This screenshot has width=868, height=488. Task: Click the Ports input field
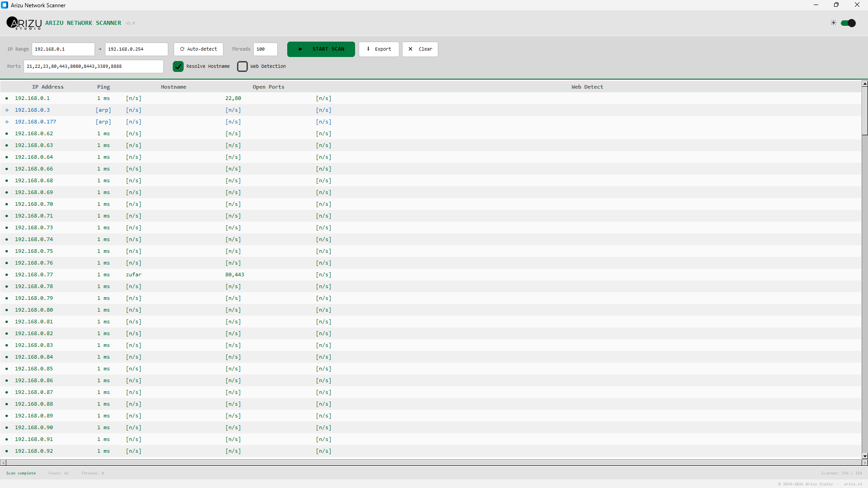coord(93,66)
